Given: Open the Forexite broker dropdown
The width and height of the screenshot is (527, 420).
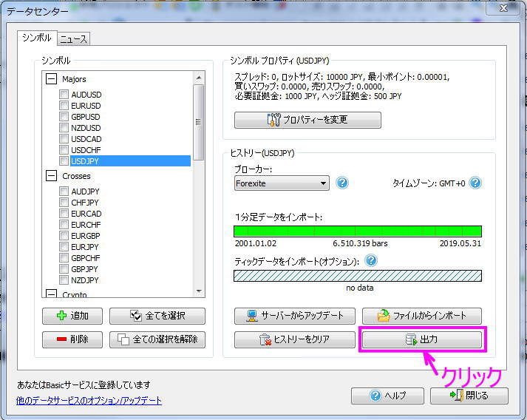Looking at the screenshot, I should pos(282,183).
